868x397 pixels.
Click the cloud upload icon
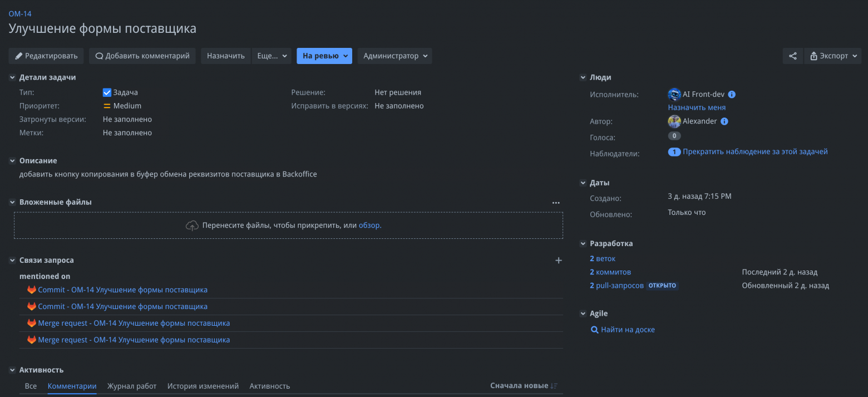pyautogui.click(x=192, y=226)
